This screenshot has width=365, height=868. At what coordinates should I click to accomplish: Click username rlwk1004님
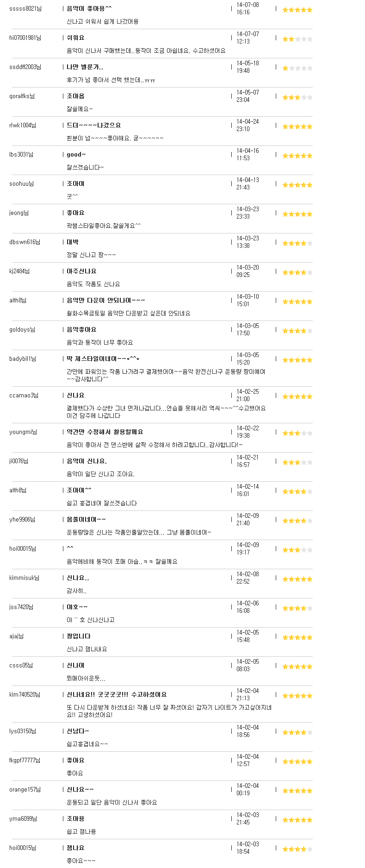tap(23, 125)
